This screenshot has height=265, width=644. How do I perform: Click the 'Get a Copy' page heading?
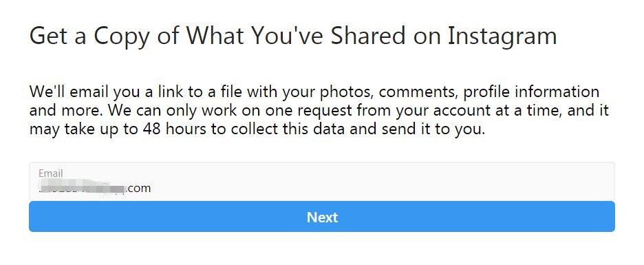[x=293, y=36]
